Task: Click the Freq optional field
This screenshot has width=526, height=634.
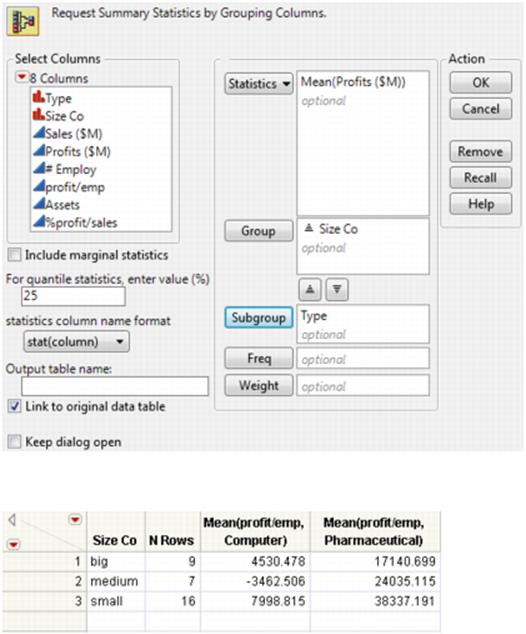Action: pos(363,359)
